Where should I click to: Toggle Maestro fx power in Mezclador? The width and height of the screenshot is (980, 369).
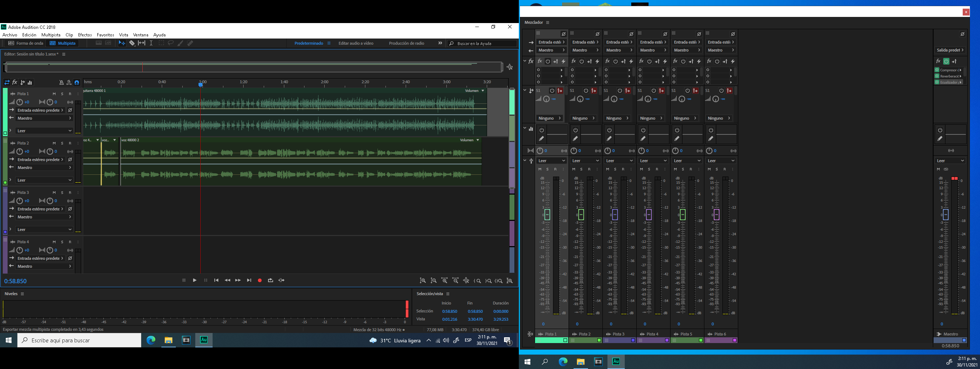click(946, 61)
